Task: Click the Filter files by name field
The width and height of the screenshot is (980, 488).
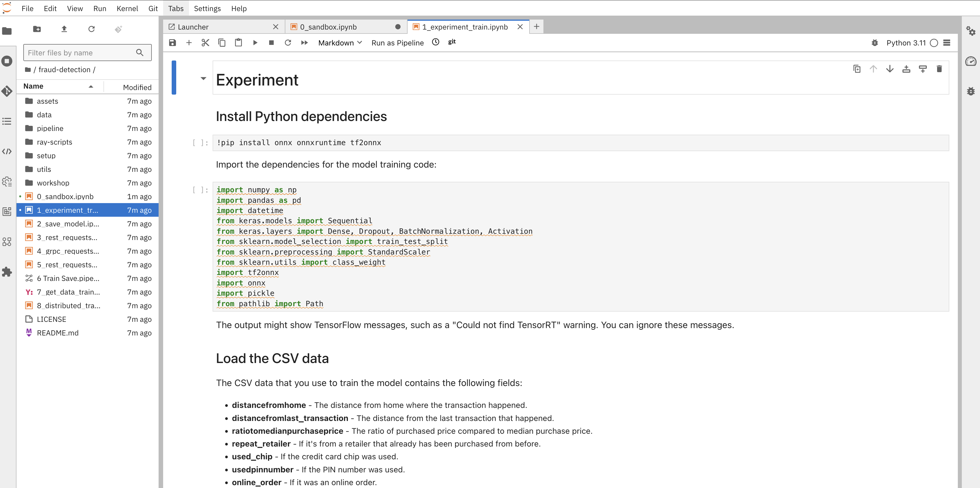Action: 87,53
